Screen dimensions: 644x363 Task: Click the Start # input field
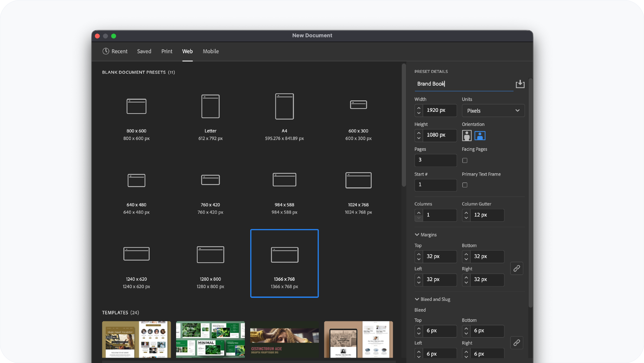point(435,185)
